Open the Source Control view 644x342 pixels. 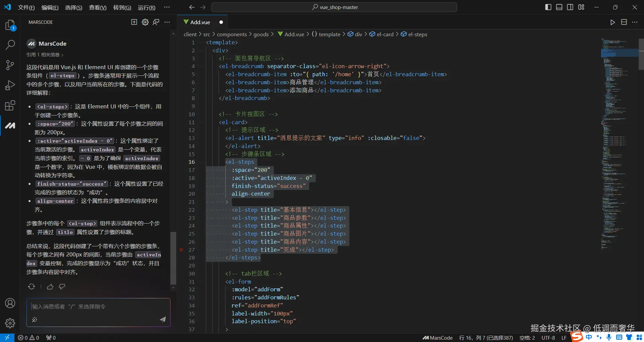pos(10,65)
